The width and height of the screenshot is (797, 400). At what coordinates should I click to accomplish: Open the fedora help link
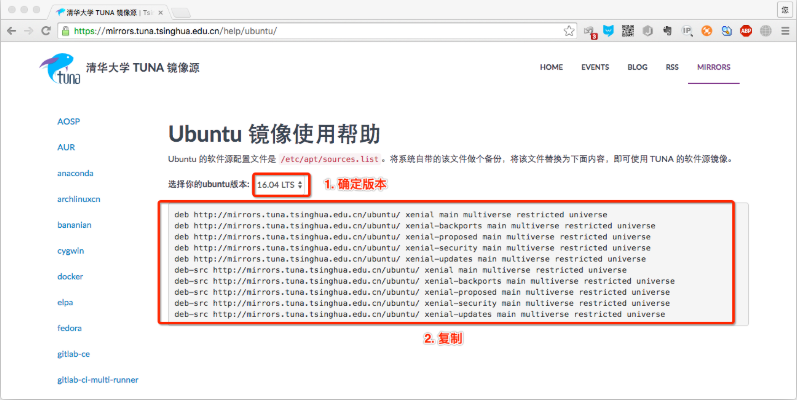click(x=69, y=328)
